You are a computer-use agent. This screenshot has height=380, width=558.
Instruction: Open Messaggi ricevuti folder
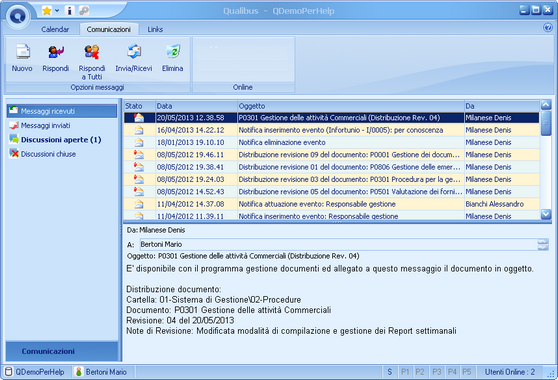[62, 111]
